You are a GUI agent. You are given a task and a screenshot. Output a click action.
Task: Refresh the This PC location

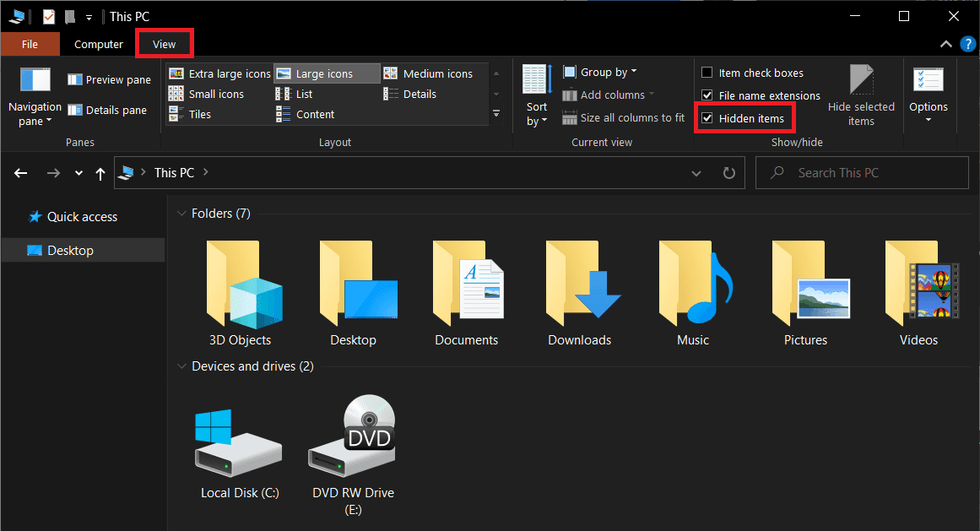729,173
